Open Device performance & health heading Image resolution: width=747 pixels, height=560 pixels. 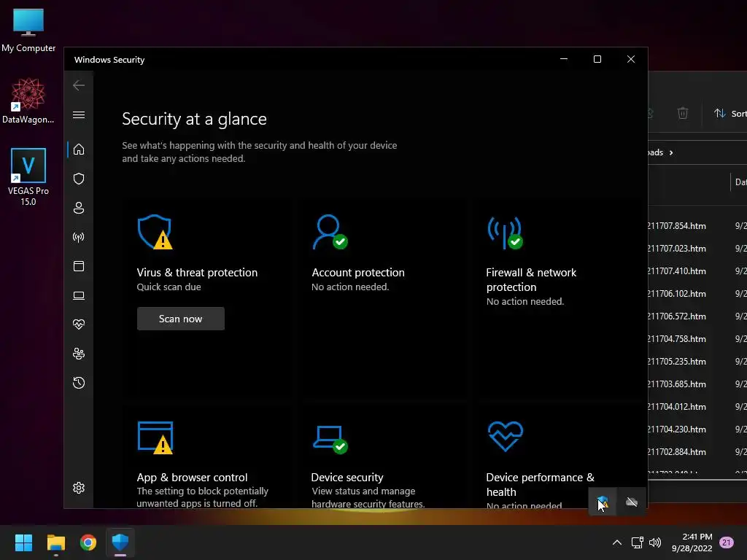[541, 484]
